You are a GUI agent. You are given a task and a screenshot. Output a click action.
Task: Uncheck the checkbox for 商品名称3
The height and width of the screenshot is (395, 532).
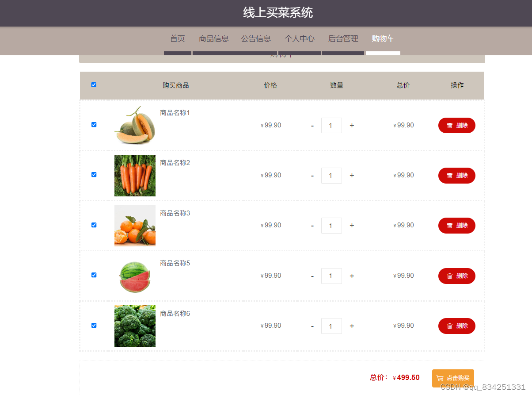[94, 225]
